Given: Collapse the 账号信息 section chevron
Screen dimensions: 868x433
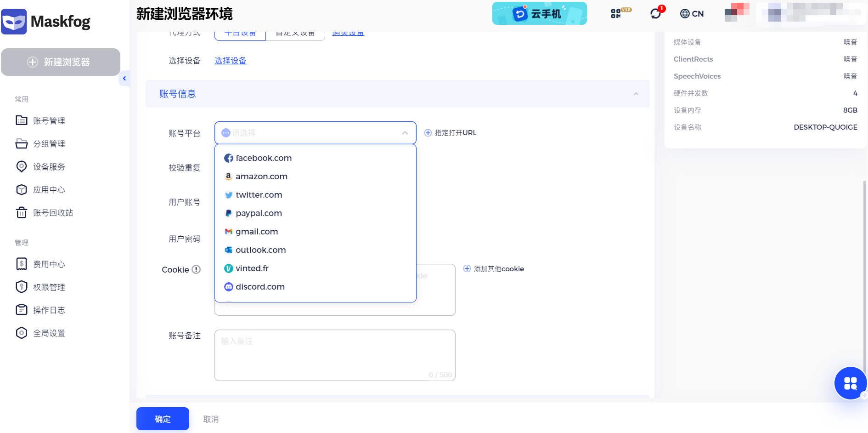Looking at the screenshot, I should pyautogui.click(x=636, y=94).
